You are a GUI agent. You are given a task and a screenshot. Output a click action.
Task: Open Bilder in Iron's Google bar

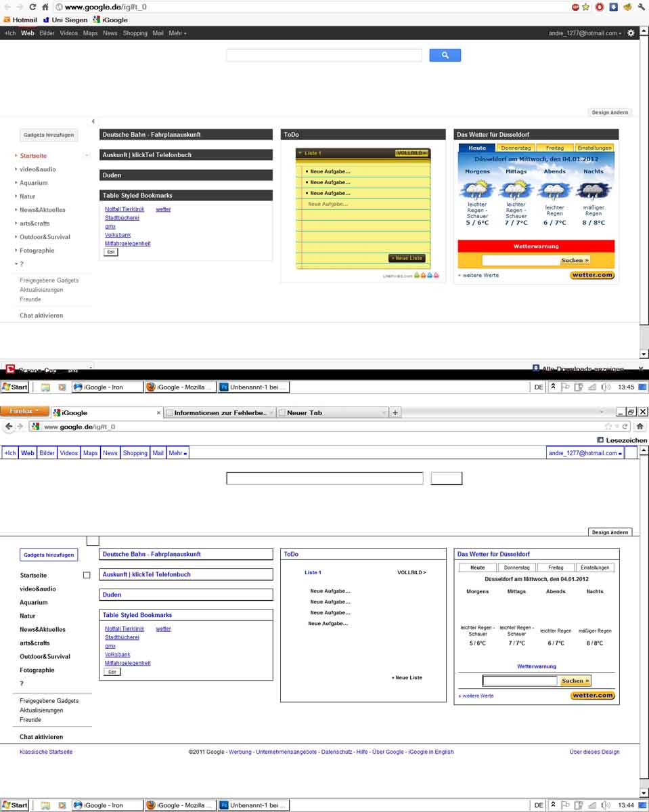click(47, 33)
